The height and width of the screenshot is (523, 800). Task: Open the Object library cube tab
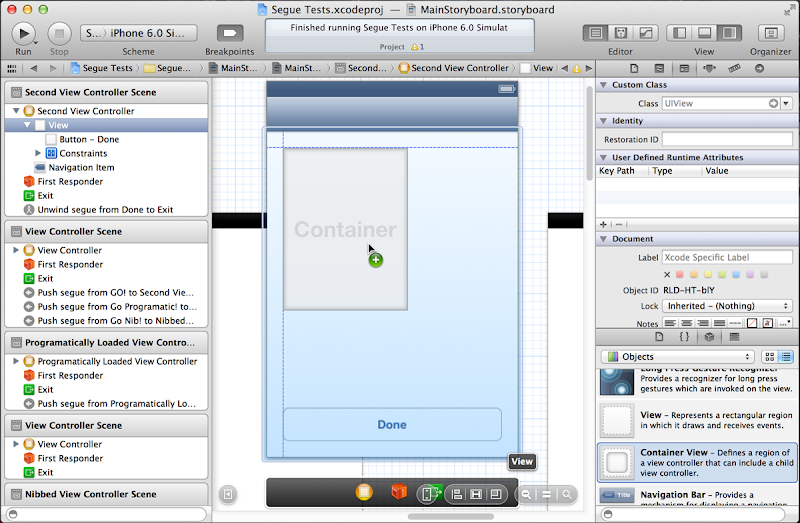pyautogui.click(x=709, y=337)
